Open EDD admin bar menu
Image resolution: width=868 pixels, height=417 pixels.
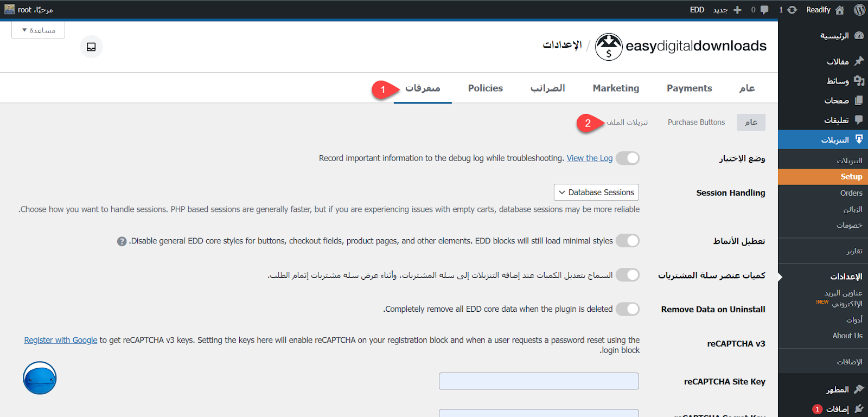[x=697, y=10]
